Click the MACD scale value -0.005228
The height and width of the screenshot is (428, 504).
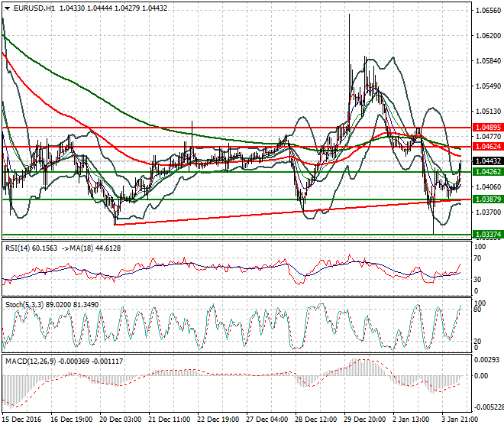(489, 407)
